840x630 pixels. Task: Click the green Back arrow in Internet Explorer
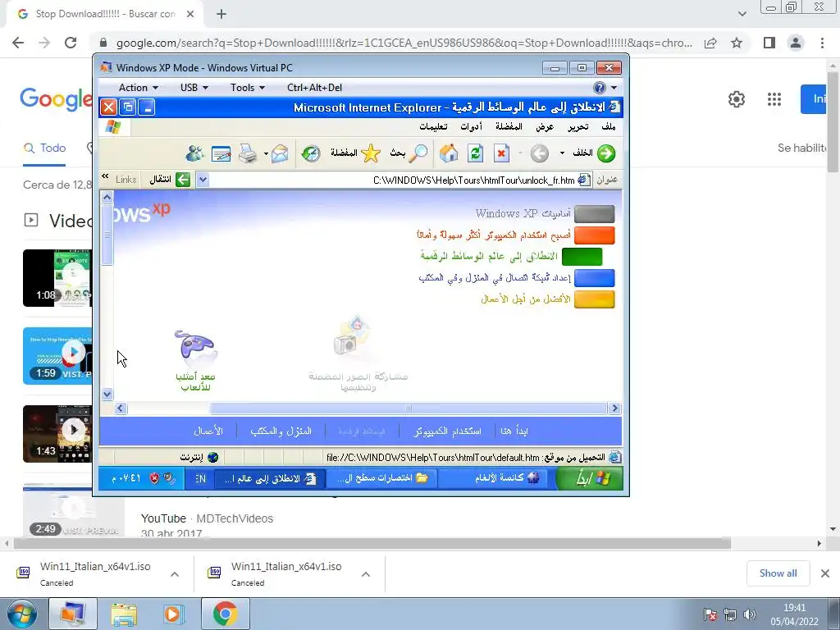(606, 153)
